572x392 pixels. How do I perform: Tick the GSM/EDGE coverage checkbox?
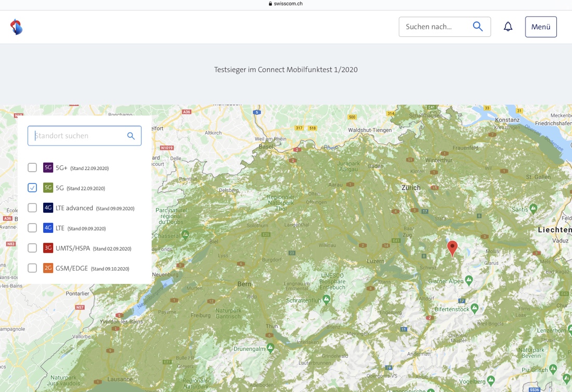[32, 268]
